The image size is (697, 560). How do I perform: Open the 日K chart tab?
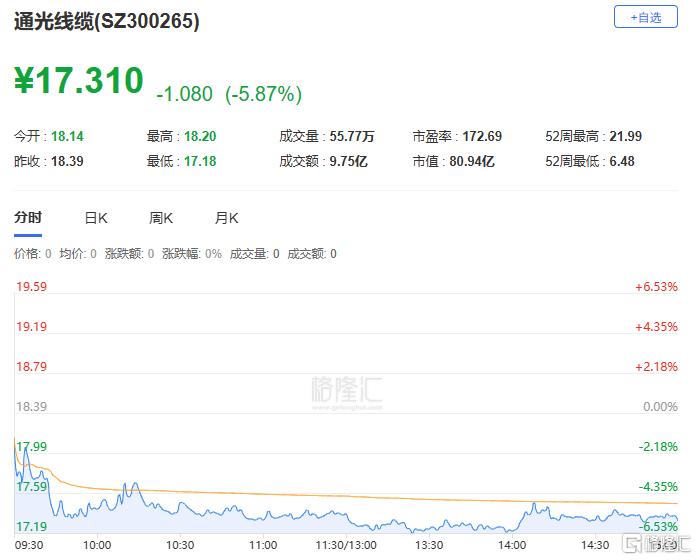pos(96,218)
